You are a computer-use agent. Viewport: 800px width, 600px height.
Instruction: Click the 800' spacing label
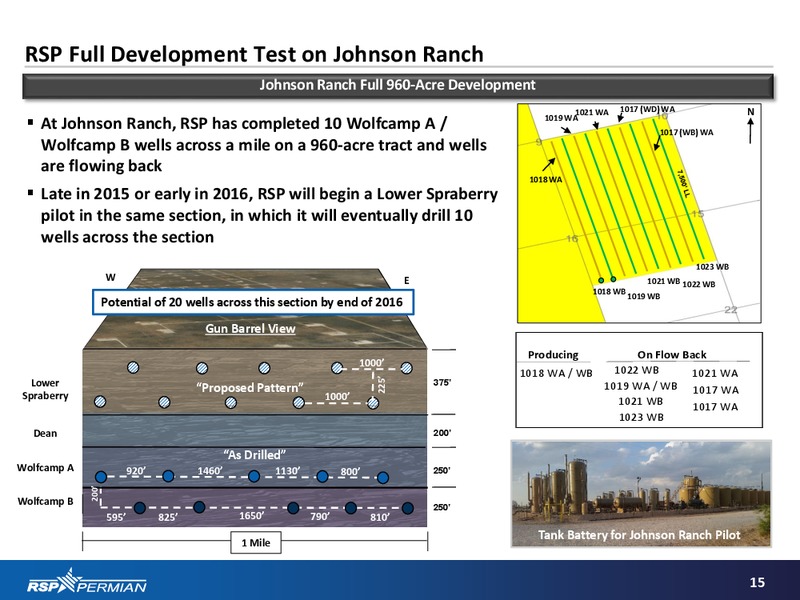click(x=350, y=471)
